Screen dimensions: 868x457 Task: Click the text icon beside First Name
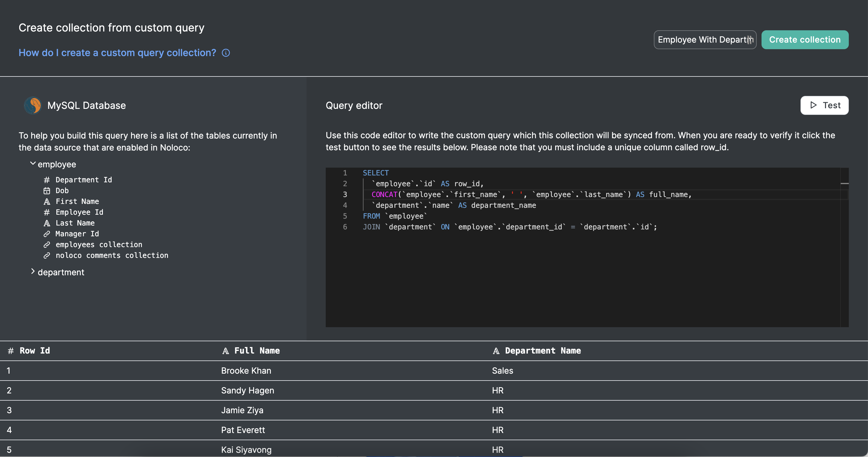tap(47, 202)
